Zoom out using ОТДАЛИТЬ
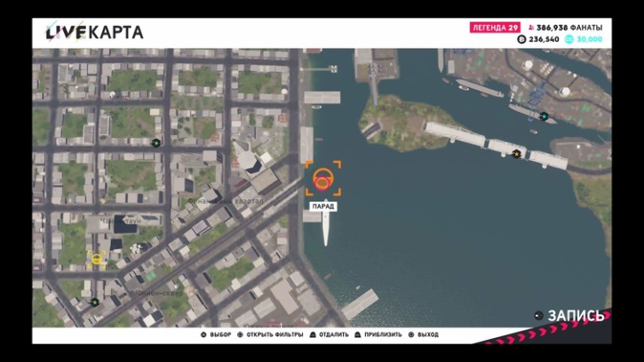The width and height of the screenshot is (644, 362). (x=329, y=334)
